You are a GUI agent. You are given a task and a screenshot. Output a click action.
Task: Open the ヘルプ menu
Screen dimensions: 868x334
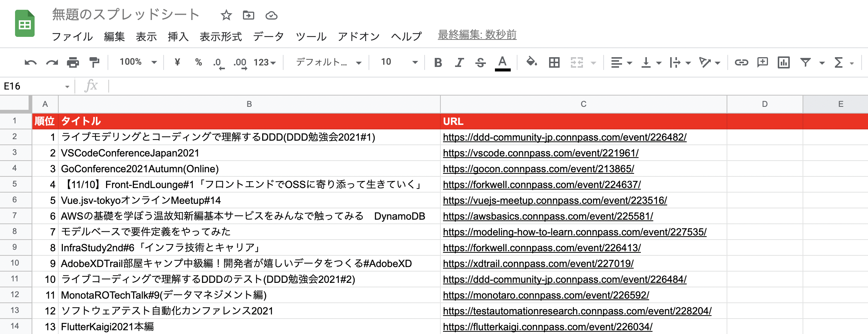[x=407, y=36]
